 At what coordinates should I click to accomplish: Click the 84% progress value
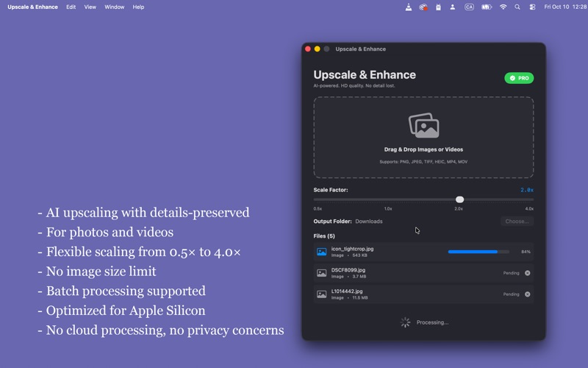pos(526,252)
